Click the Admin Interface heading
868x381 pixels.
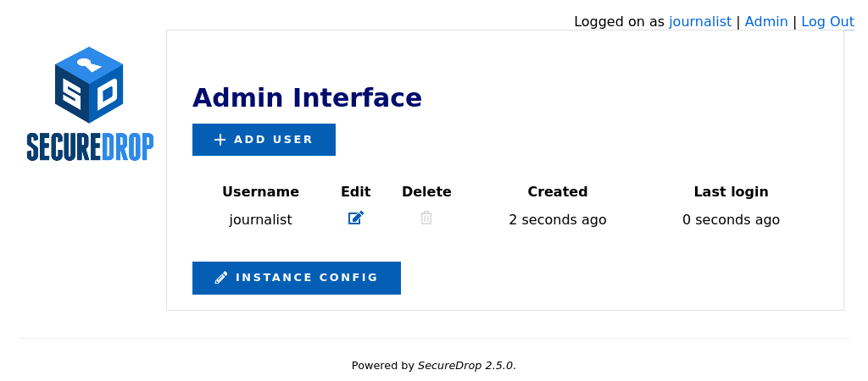307,98
